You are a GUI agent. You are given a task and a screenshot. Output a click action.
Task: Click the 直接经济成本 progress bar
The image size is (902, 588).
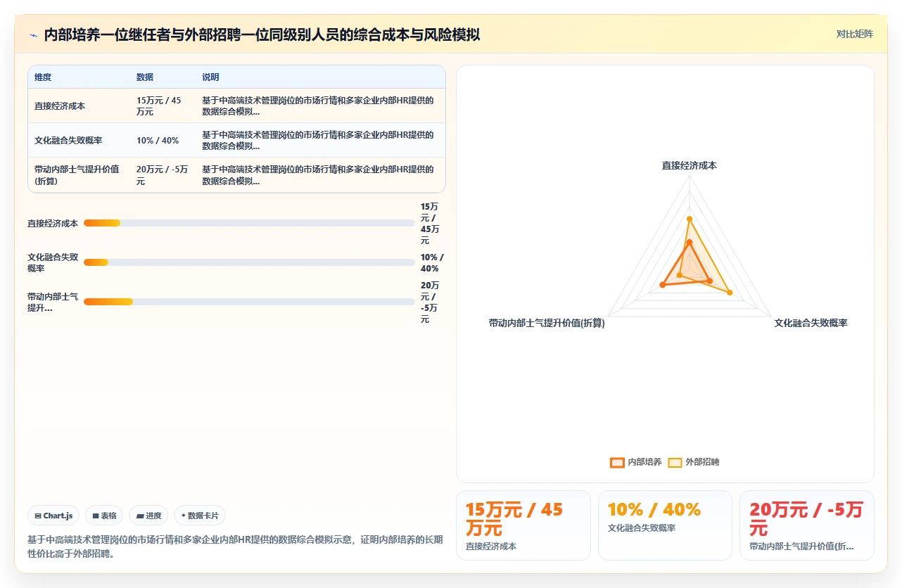(249, 223)
